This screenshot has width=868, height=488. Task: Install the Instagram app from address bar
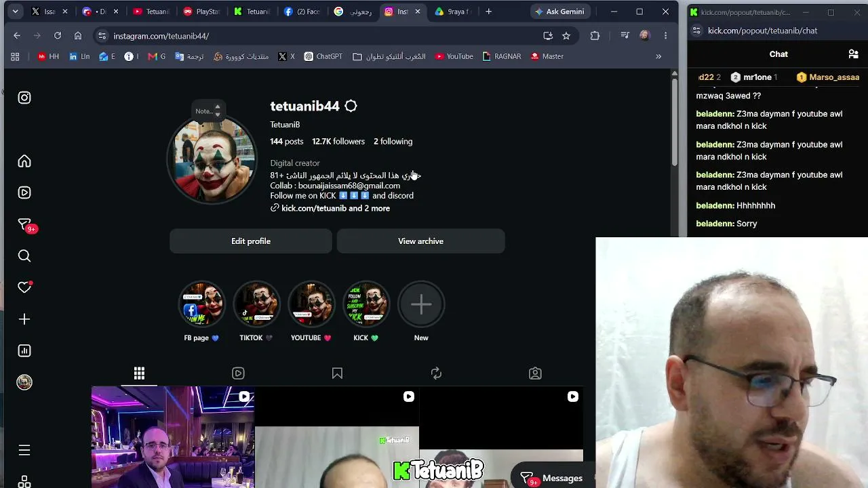point(548,36)
